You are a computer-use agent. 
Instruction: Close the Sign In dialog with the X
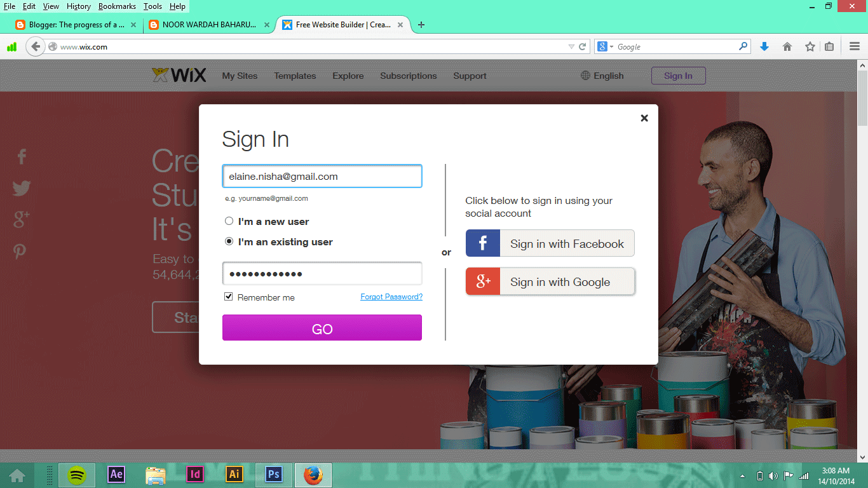click(644, 118)
